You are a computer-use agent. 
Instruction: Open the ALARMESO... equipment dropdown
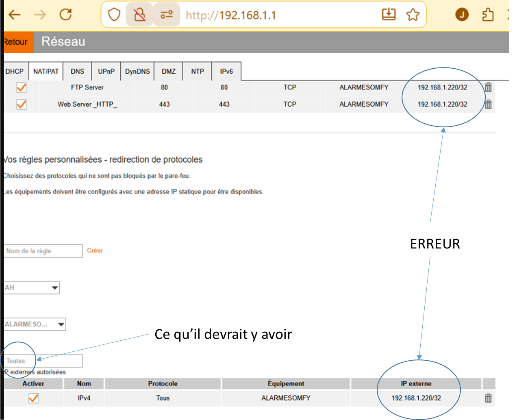click(35, 324)
